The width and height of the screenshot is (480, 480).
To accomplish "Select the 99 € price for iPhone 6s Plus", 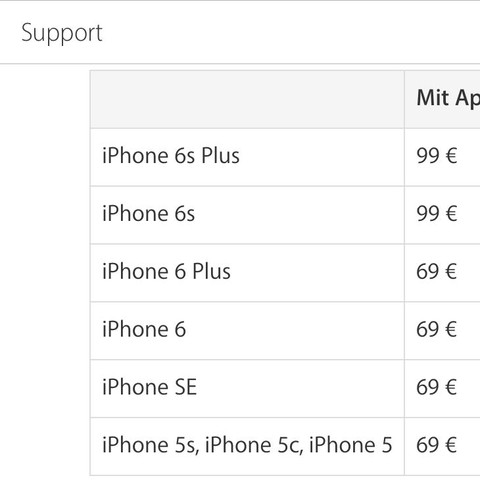I will (x=437, y=156).
